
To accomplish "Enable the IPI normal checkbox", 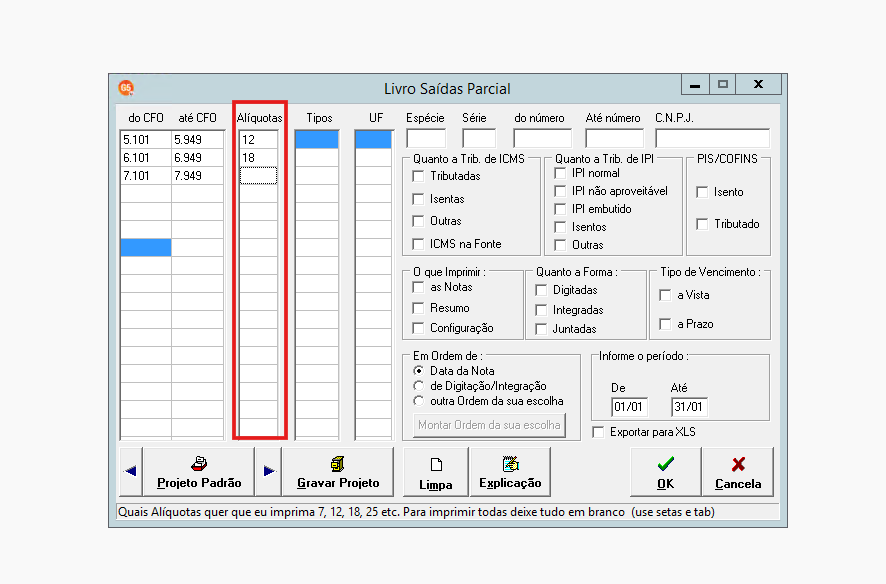I will [x=561, y=173].
